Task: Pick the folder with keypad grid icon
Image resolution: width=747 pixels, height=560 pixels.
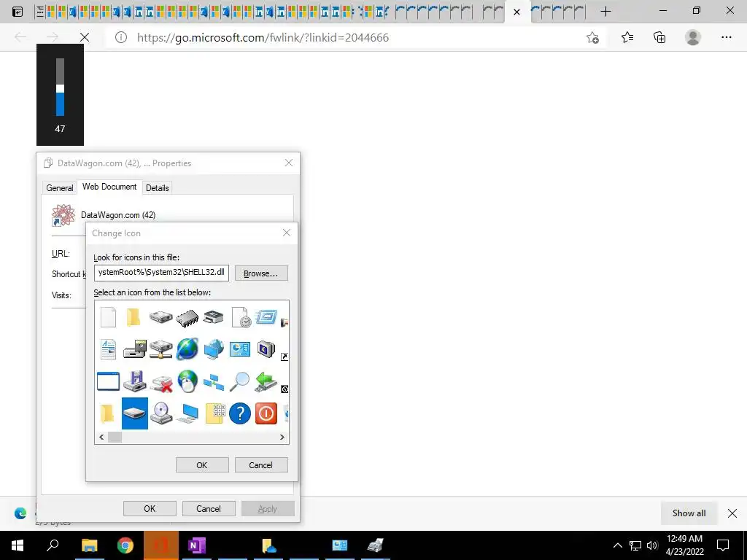Action: pyautogui.click(x=215, y=413)
